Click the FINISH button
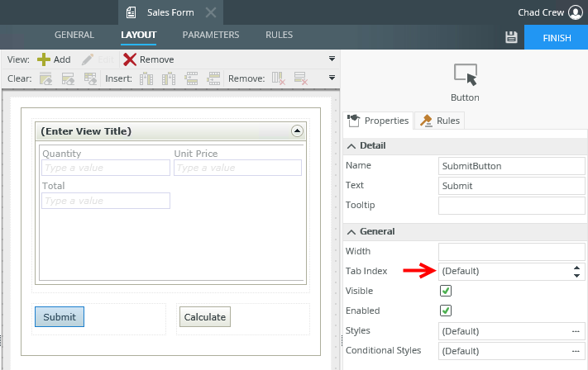Image resolution: width=588 pixels, height=370 pixels. pyautogui.click(x=557, y=38)
